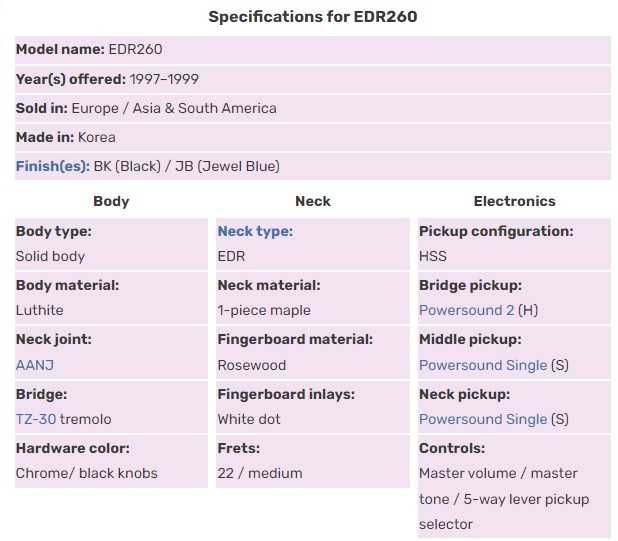Click the Chrome/ black knobs hardware text
The image size is (618, 541).
coord(87,473)
